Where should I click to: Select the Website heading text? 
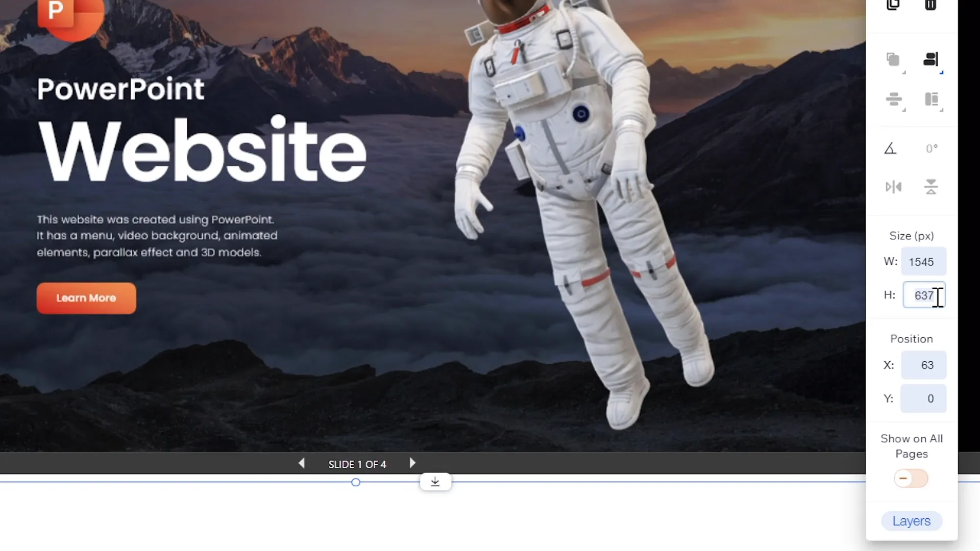[x=203, y=150]
